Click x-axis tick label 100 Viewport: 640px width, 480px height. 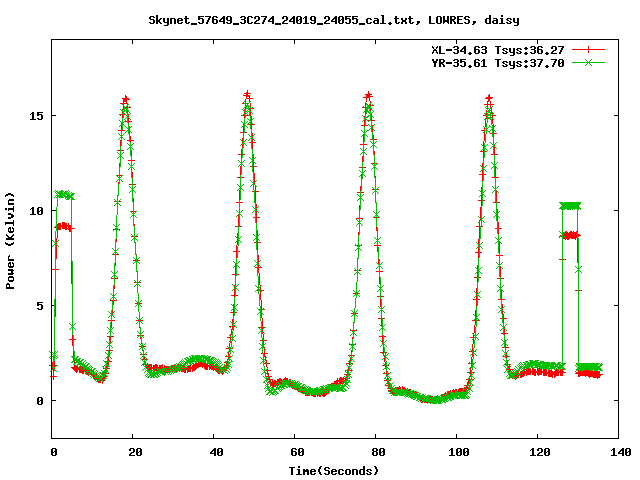point(459,452)
